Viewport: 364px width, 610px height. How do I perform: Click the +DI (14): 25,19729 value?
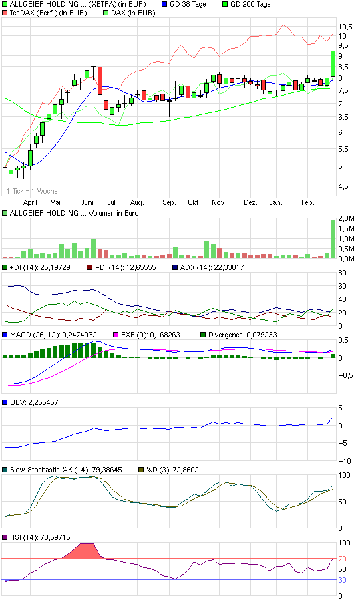[40, 267]
